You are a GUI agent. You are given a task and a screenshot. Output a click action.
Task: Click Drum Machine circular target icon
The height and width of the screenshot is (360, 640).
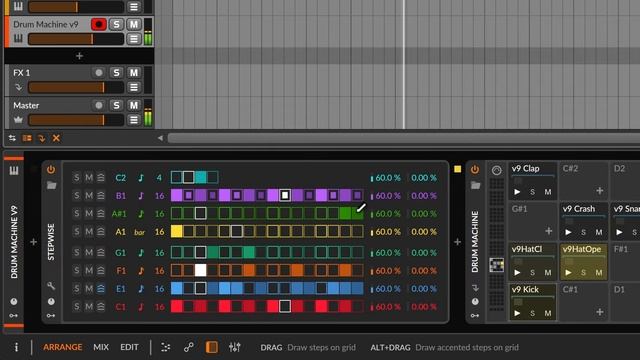(x=496, y=170)
